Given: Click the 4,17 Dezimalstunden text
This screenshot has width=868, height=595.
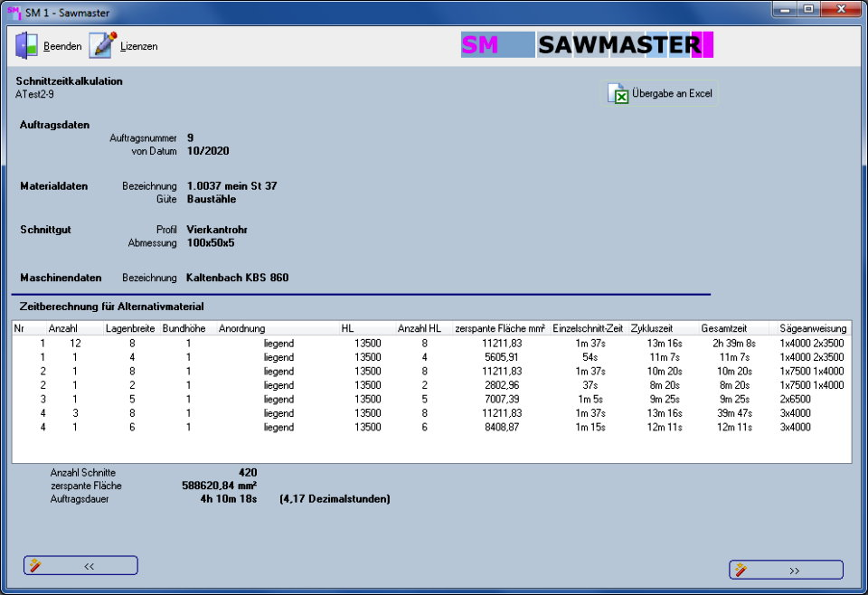Looking at the screenshot, I should (x=335, y=498).
